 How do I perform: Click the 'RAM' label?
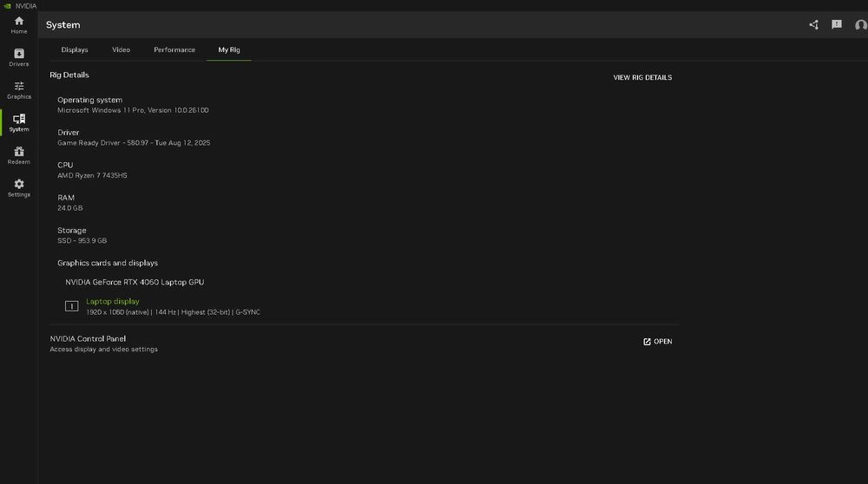pyautogui.click(x=66, y=198)
